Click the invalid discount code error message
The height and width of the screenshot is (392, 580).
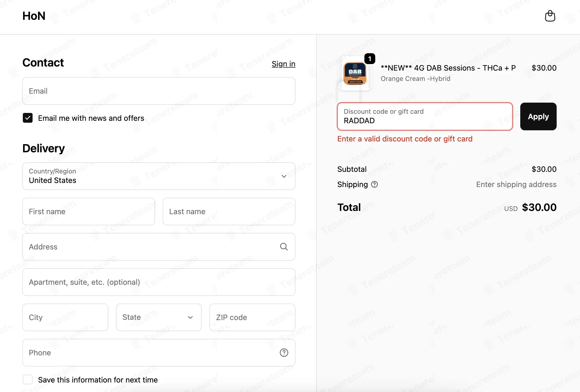point(405,139)
